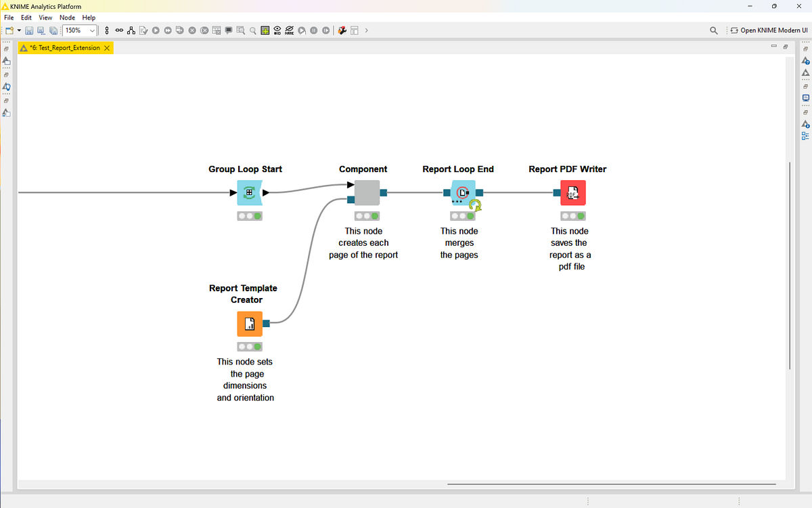
Task: Open the search field at top right
Action: click(x=713, y=30)
